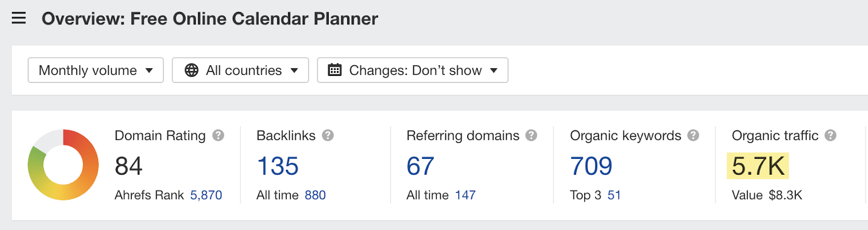
Task: Click the Backlinks help question icon
Action: (328, 136)
